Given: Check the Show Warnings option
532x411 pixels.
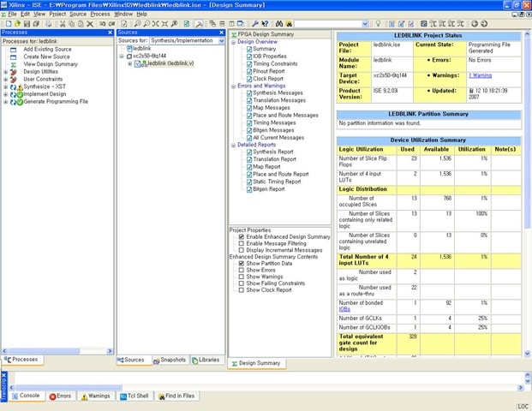Looking at the screenshot, I should (242, 277).
